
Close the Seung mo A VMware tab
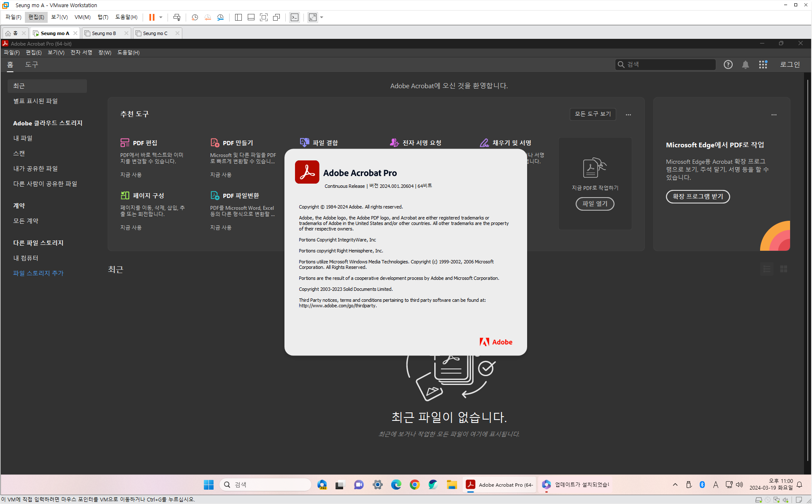pyautogui.click(x=76, y=33)
